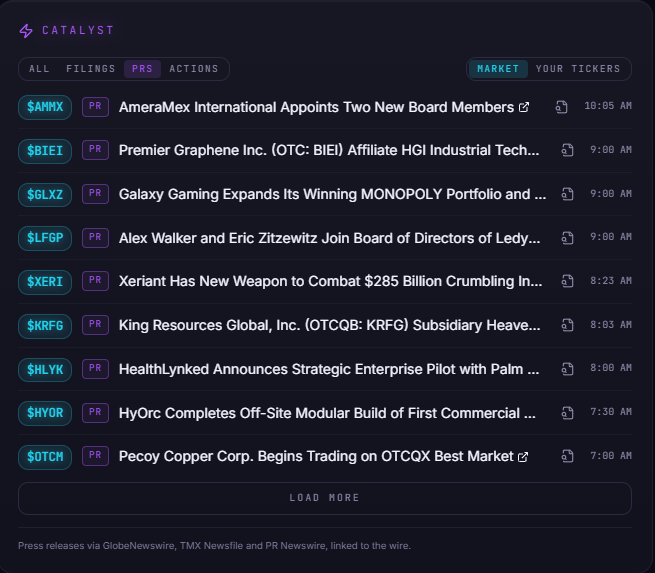Open the $GLXZ ticker chip
Screen dimensions: 655x573
[45, 195]
